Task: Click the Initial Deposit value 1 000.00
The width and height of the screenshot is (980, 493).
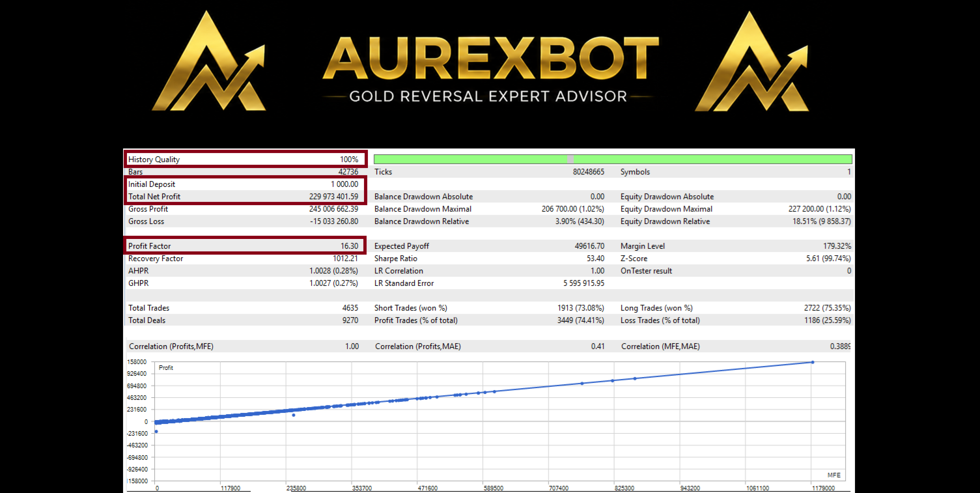Action: pyautogui.click(x=344, y=184)
